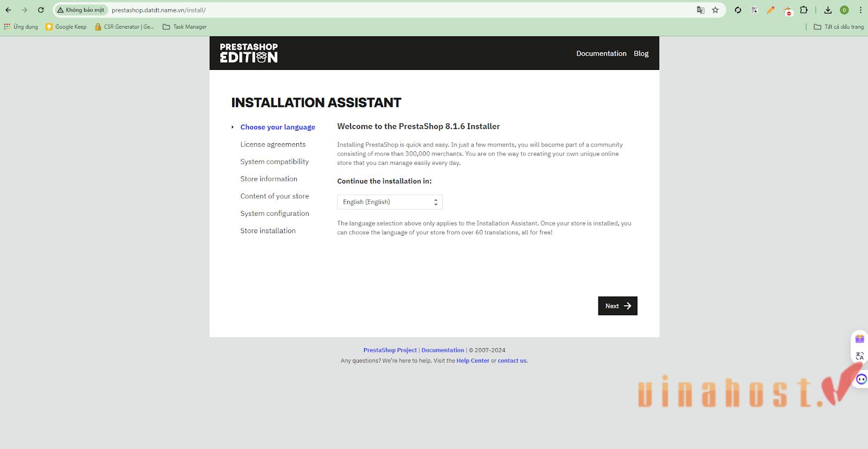Open the Ứng dụng apps grid shortcut
The width and height of the screenshot is (868, 449).
[21, 27]
